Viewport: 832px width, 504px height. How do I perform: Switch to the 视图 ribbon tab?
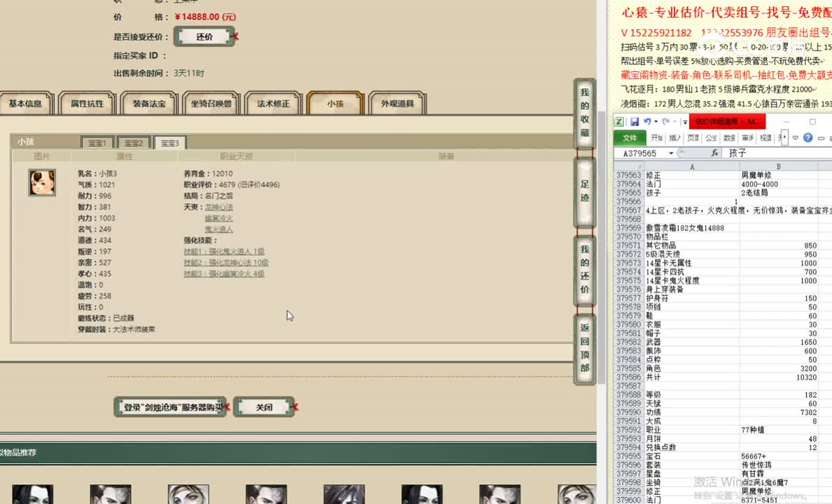(x=765, y=138)
